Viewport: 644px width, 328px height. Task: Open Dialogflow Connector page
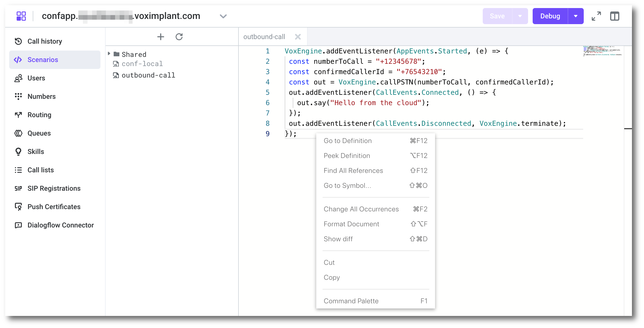pos(60,225)
